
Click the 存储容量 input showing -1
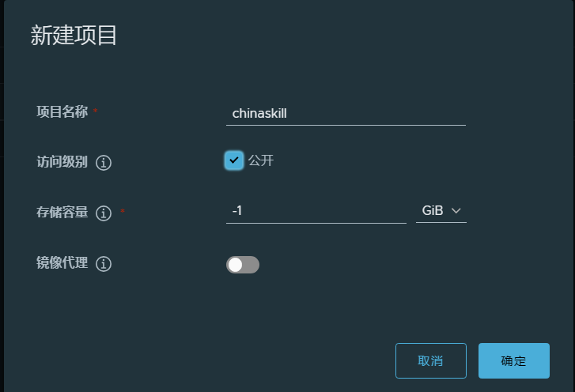point(316,211)
